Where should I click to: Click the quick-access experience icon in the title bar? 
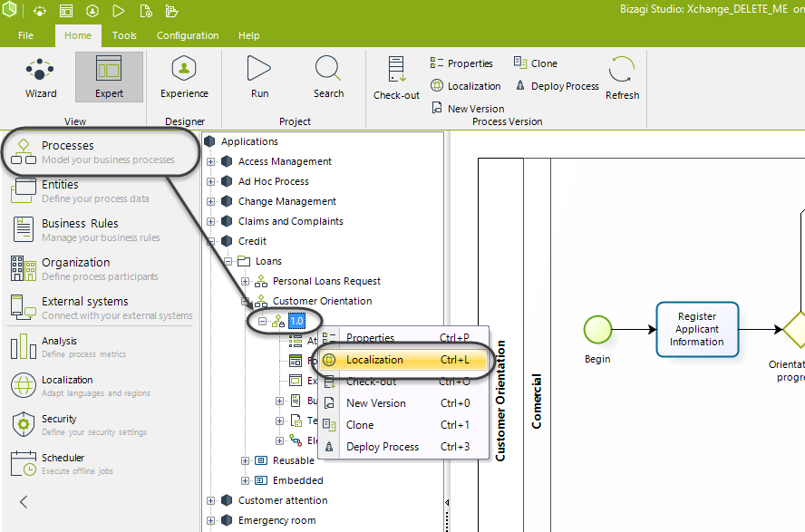92,11
